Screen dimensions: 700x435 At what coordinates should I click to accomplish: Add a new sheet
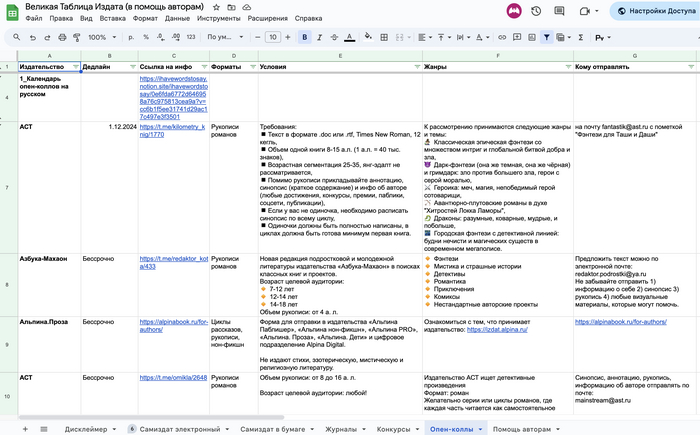tap(25, 429)
